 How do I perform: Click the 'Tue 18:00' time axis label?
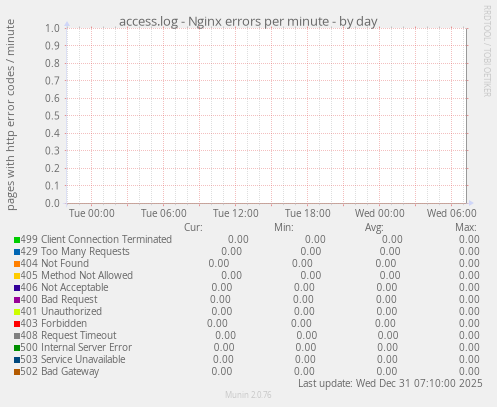(308, 213)
